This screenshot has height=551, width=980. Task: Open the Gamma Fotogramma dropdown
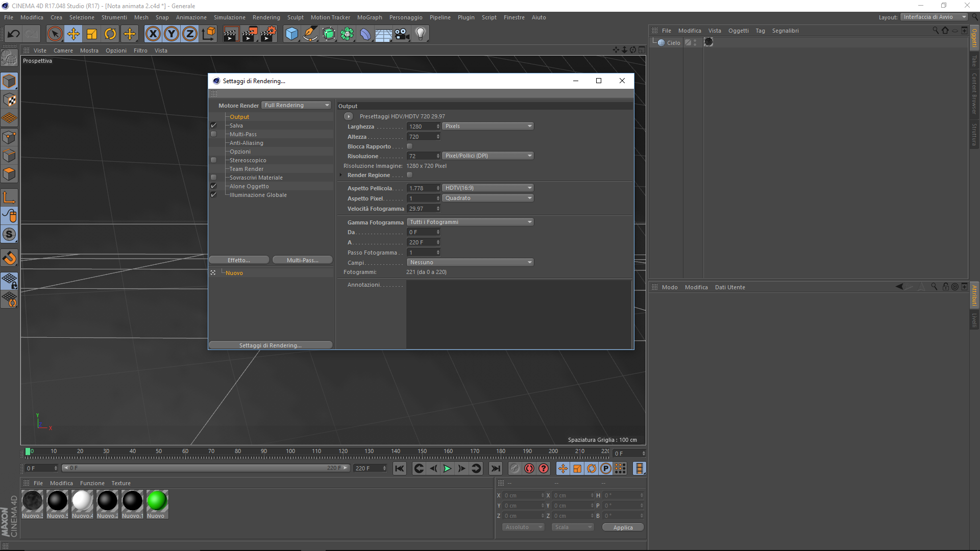pos(470,222)
